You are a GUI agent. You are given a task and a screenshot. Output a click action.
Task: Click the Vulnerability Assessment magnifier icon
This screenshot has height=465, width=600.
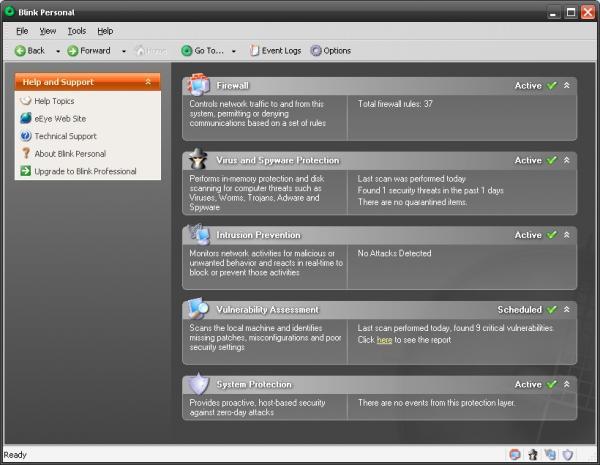(x=198, y=308)
